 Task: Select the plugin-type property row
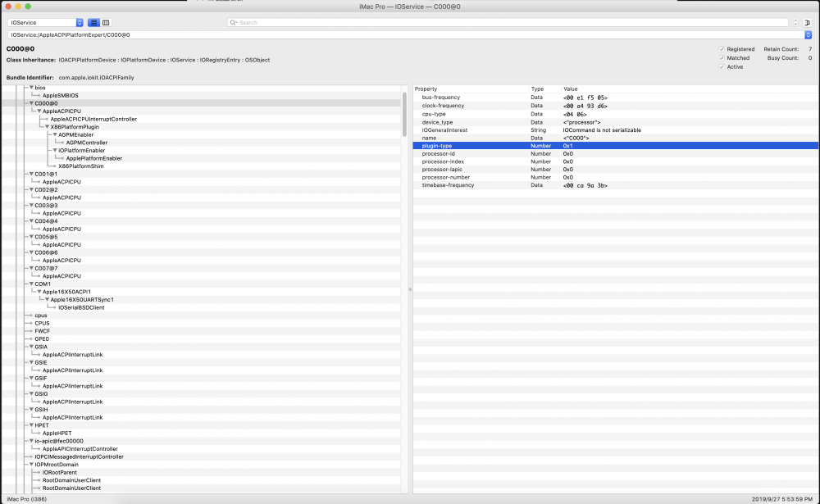[x=616, y=146]
